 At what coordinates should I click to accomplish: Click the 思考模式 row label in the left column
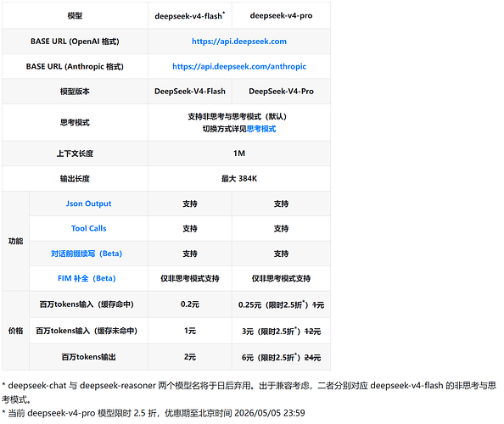click(75, 122)
